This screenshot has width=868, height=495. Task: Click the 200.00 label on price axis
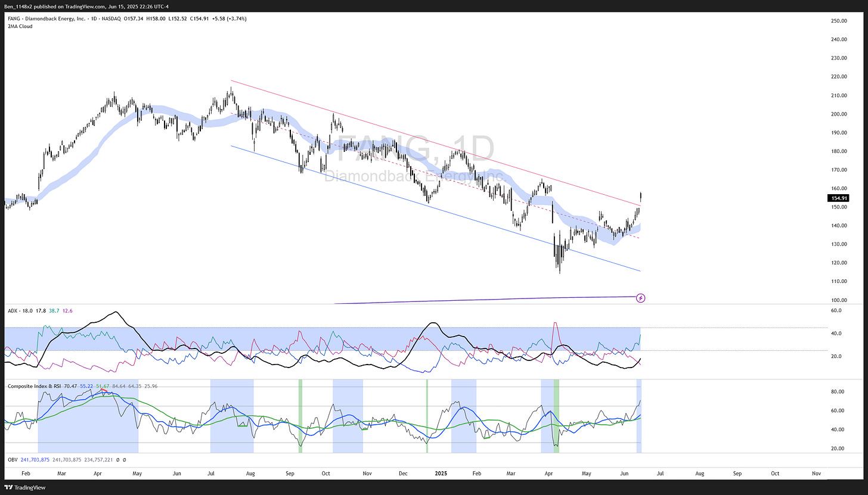838,114
